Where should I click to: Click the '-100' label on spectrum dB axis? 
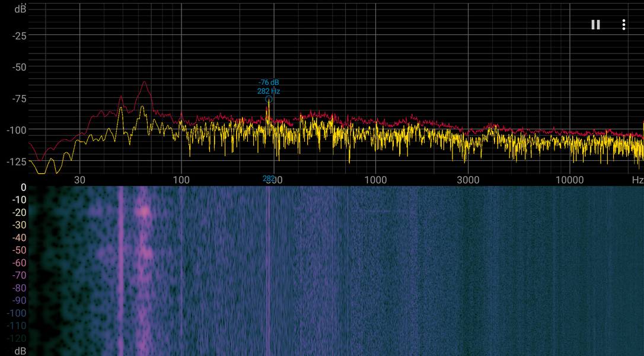(x=17, y=131)
